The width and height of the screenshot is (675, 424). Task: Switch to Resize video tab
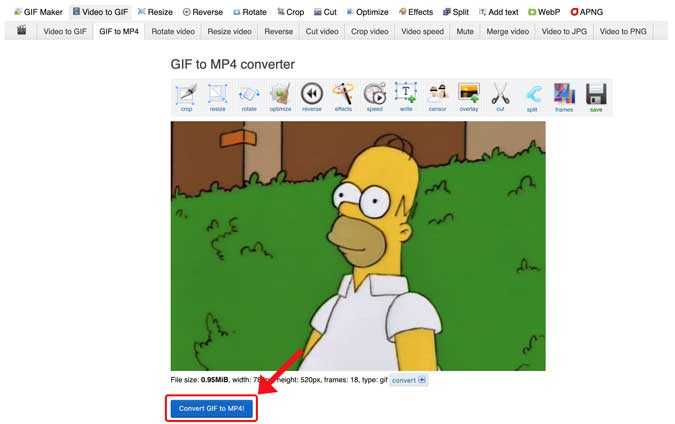pos(229,31)
